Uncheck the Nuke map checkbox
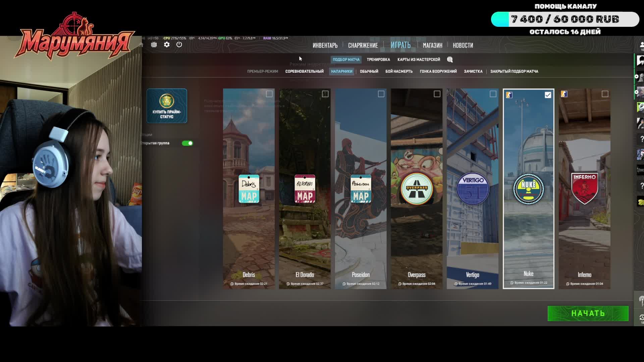 click(548, 95)
